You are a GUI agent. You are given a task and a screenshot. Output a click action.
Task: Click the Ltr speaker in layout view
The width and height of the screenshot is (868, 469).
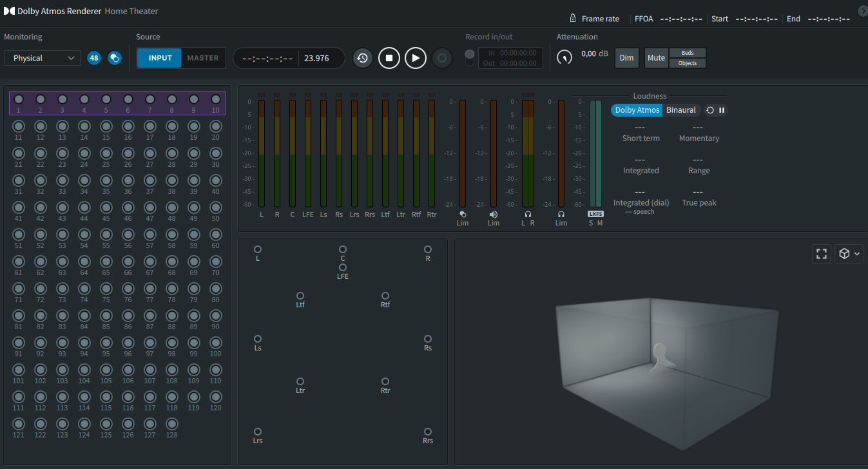coord(300,381)
